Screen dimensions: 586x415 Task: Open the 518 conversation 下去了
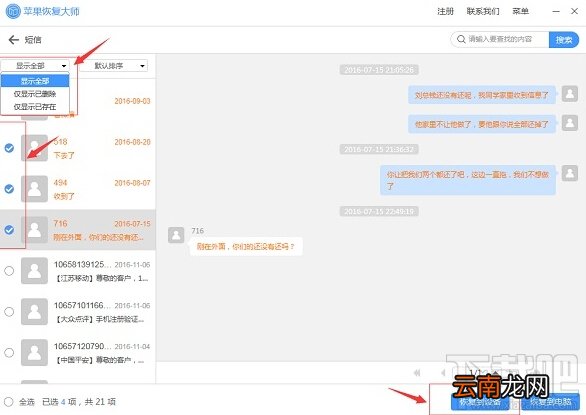78,148
